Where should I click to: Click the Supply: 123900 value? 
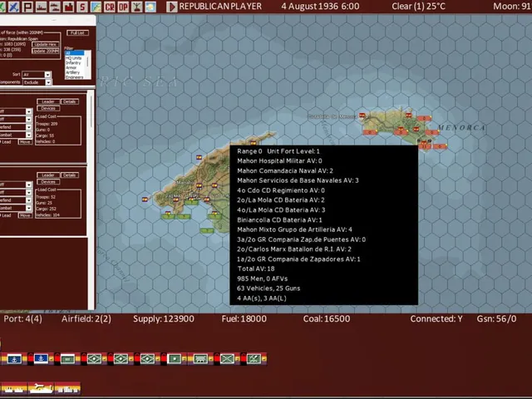[164, 319]
